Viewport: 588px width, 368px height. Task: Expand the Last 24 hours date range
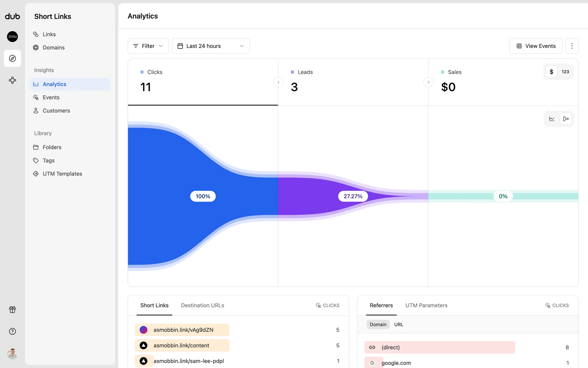pyautogui.click(x=211, y=46)
